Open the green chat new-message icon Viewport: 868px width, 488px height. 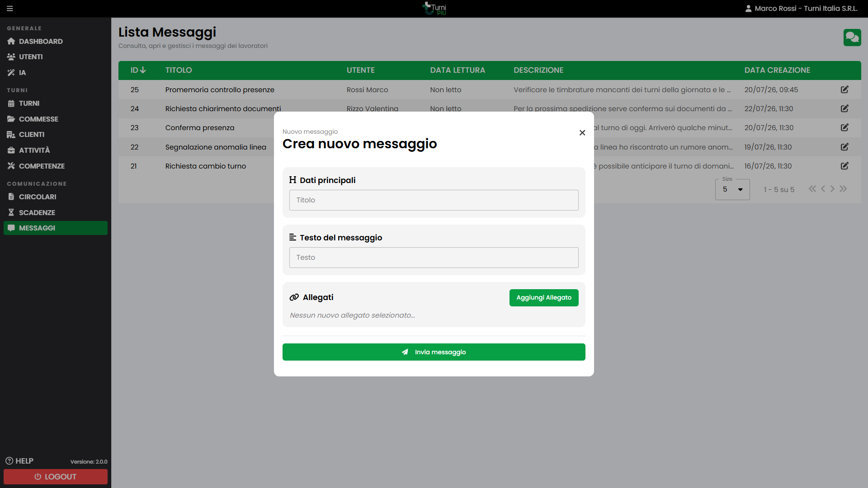pyautogui.click(x=852, y=38)
